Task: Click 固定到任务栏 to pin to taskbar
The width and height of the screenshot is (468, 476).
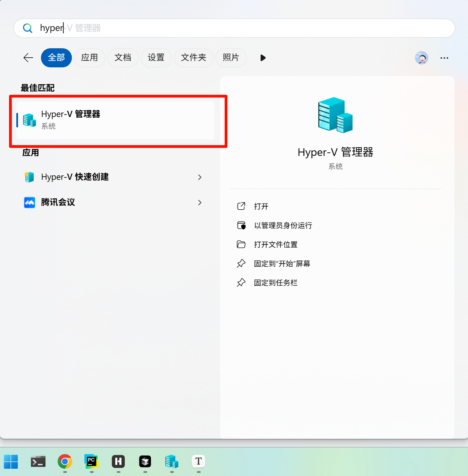Action: click(x=276, y=282)
